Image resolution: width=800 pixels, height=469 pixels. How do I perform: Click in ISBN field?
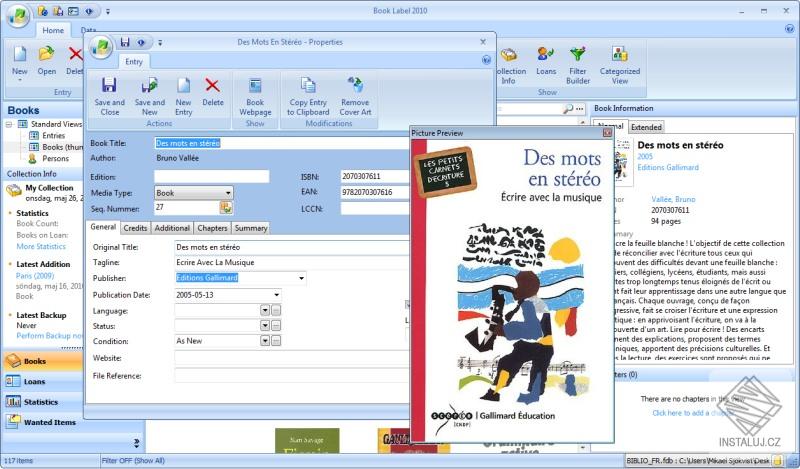(375, 177)
